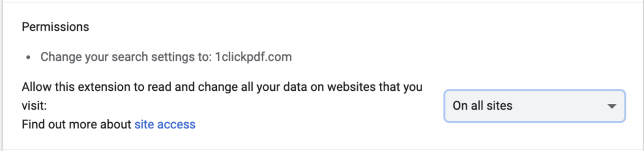644x151 pixels.
Task: Open the "On all sites" dropdown
Action: 535,106
